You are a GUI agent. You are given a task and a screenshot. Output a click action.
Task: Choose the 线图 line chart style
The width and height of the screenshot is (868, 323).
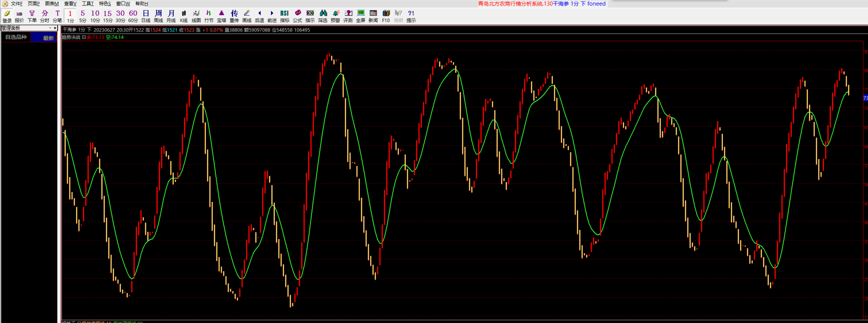click(196, 16)
